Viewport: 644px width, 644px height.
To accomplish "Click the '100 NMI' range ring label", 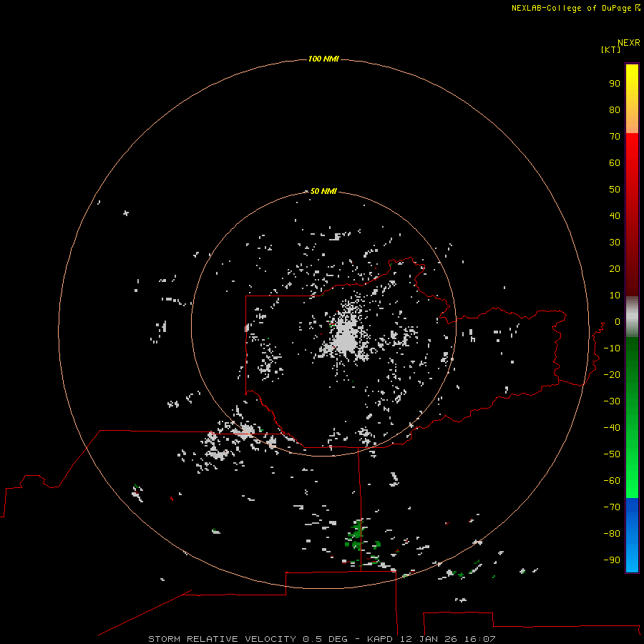I will click(323, 59).
